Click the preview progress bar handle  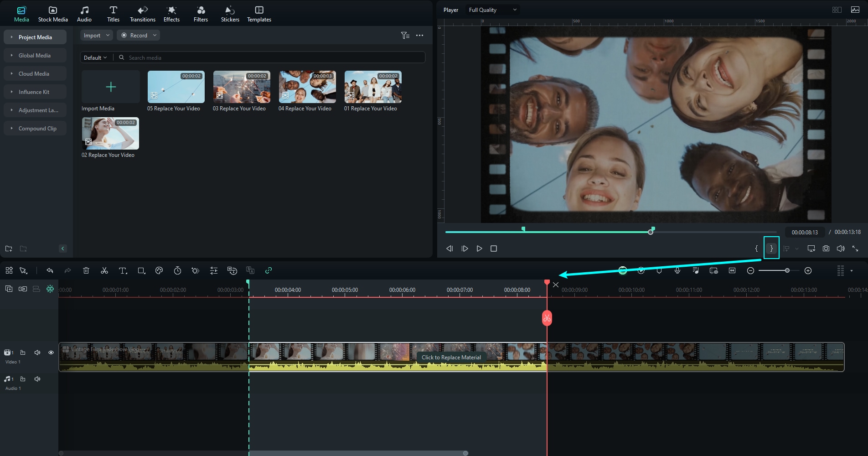point(651,232)
